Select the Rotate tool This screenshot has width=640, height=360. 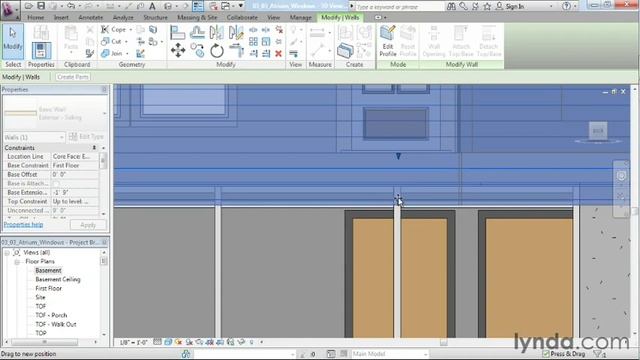click(x=216, y=51)
